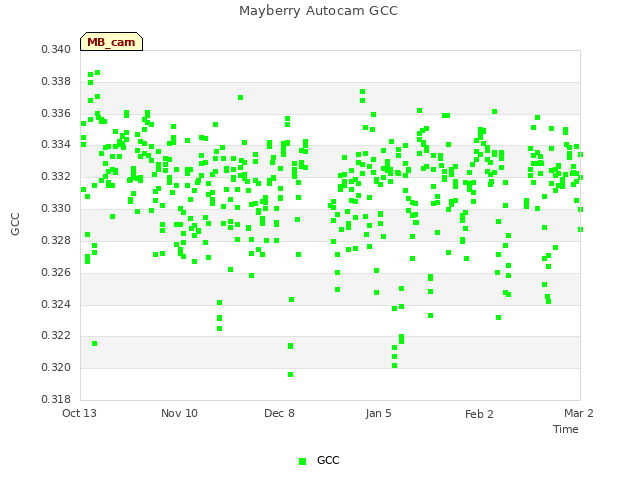
Task: Click the MB_cam label tag
Action: 111,42
